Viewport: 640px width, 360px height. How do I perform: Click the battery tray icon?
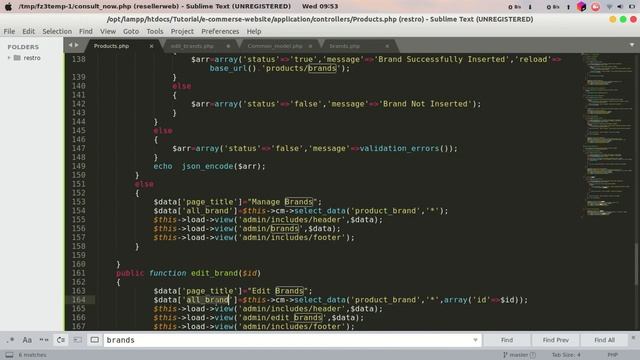[631, 7]
